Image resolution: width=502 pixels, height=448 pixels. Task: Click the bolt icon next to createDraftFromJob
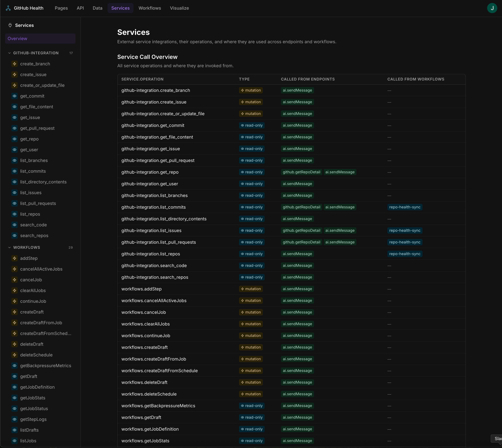[15, 323]
